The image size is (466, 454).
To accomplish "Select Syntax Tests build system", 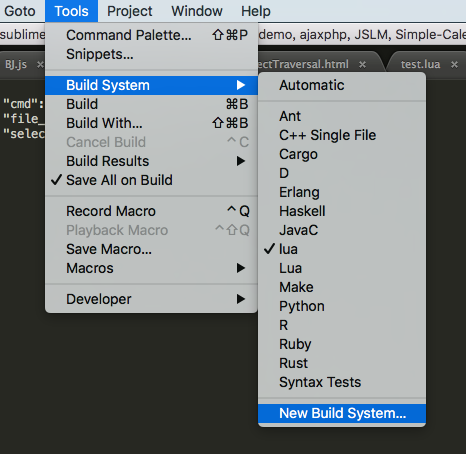I will click(x=342, y=382).
